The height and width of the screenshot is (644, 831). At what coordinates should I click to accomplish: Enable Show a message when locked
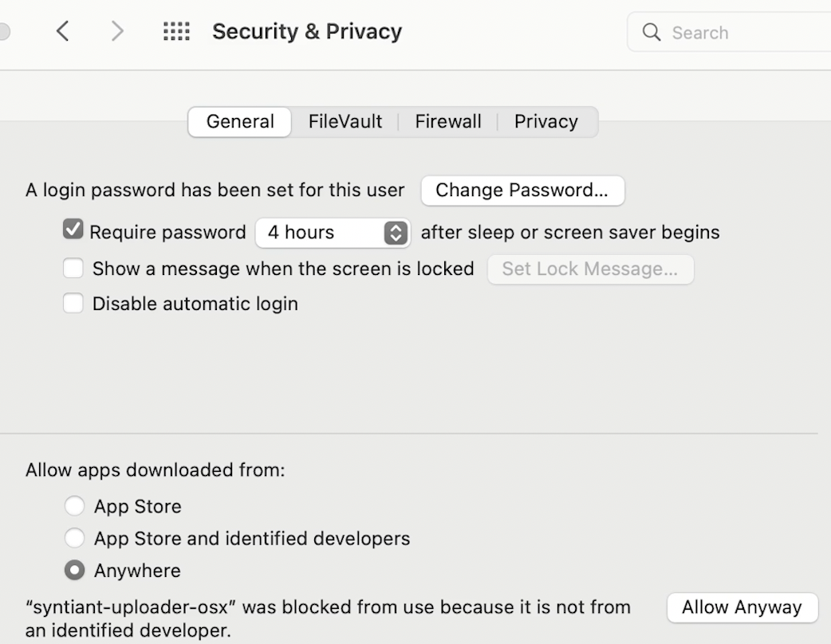pyautogui.click(x=73, y=269)
